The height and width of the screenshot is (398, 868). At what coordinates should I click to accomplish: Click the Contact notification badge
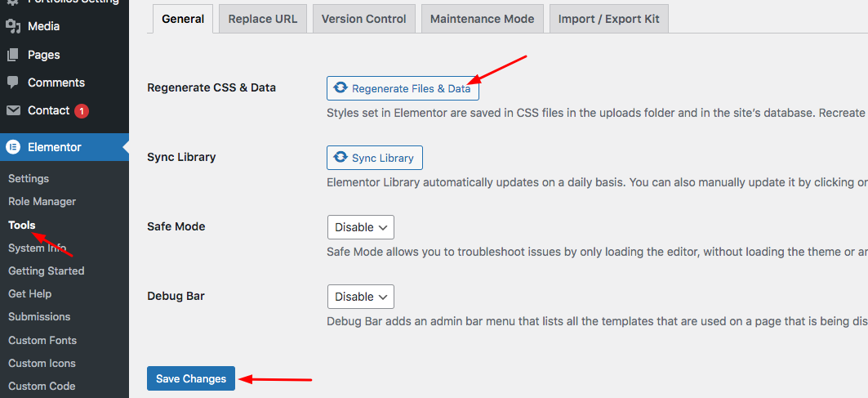[x=82, y=110]
